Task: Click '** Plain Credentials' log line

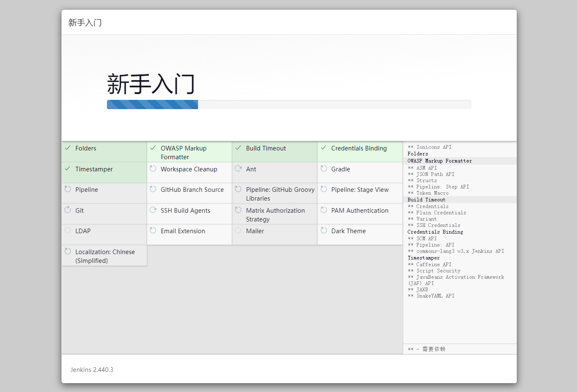Action: click(437, 213)
